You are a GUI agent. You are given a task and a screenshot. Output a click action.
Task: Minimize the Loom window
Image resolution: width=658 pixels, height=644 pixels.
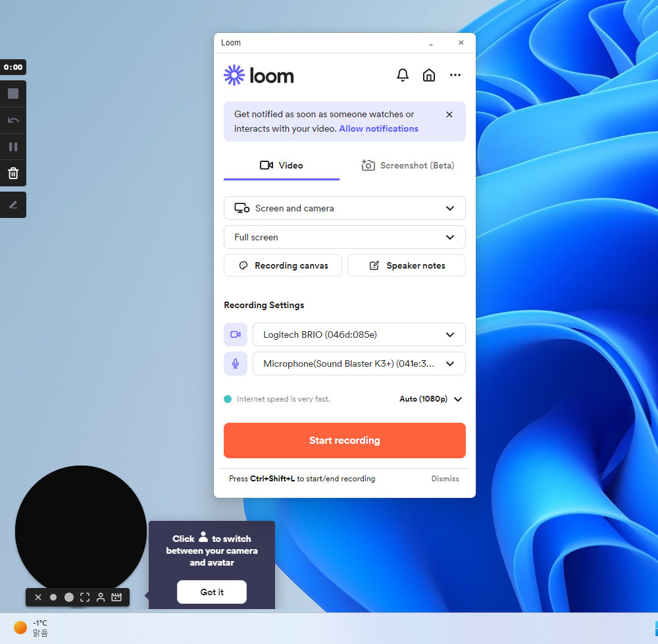click(431, 43)
